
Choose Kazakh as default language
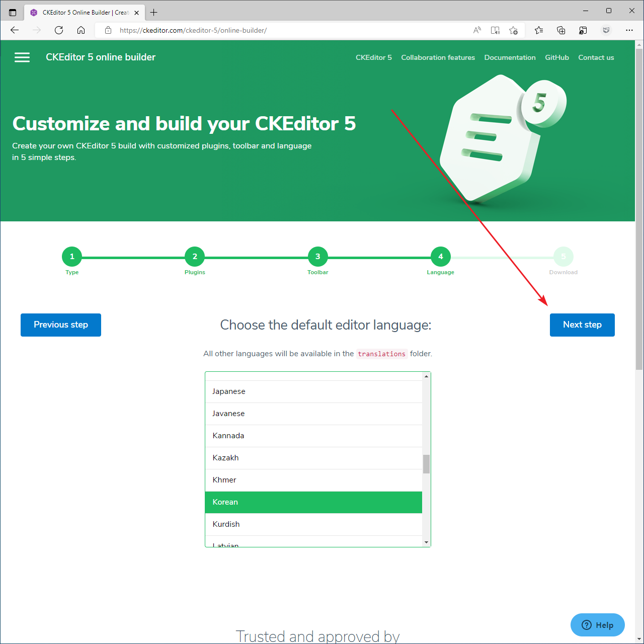pyautogui.click(x=313, y=458)
